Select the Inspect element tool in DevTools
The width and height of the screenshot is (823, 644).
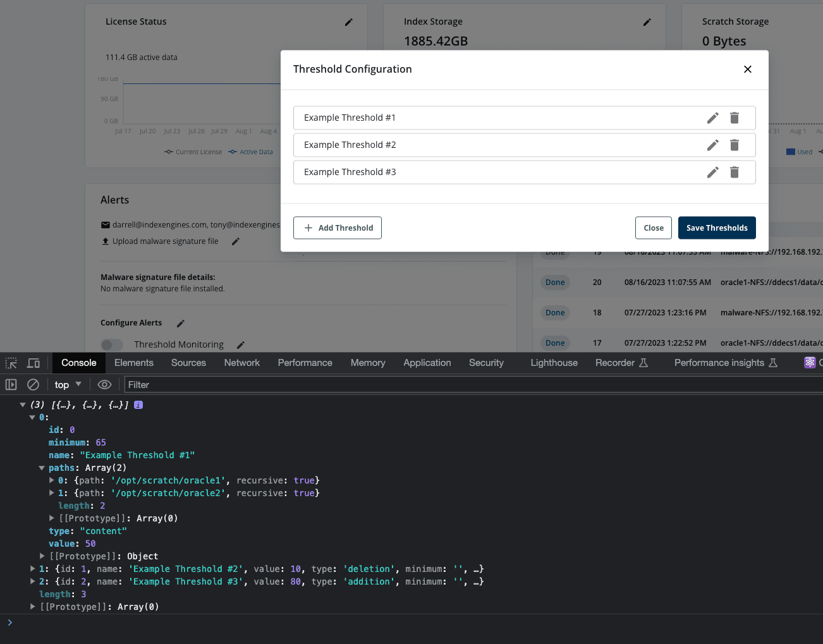point(10,362)
